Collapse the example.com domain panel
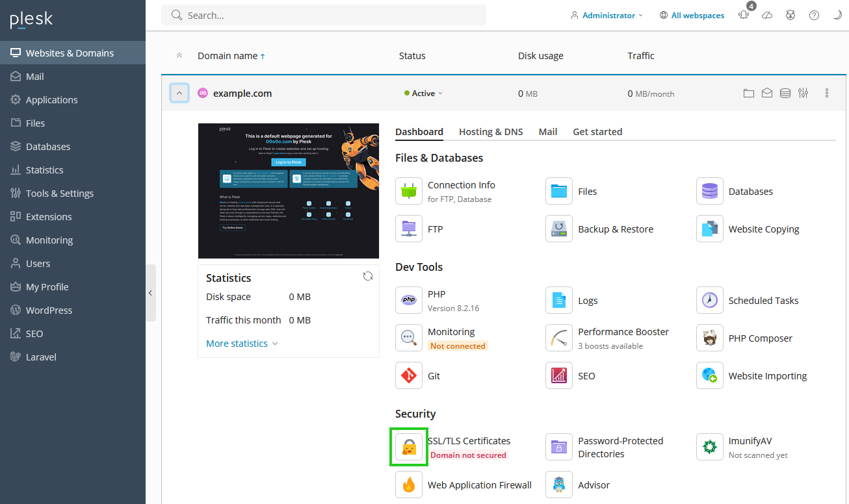 179,93
